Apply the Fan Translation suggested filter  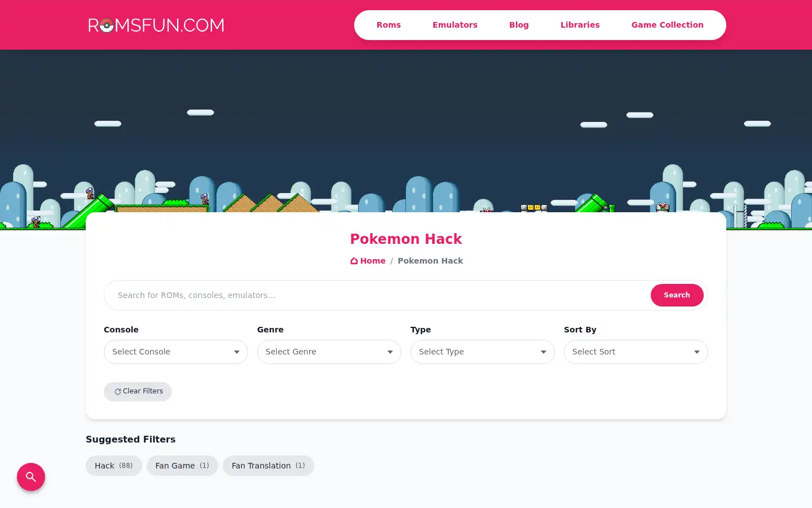pyautogui.click(x=268, y=466)
